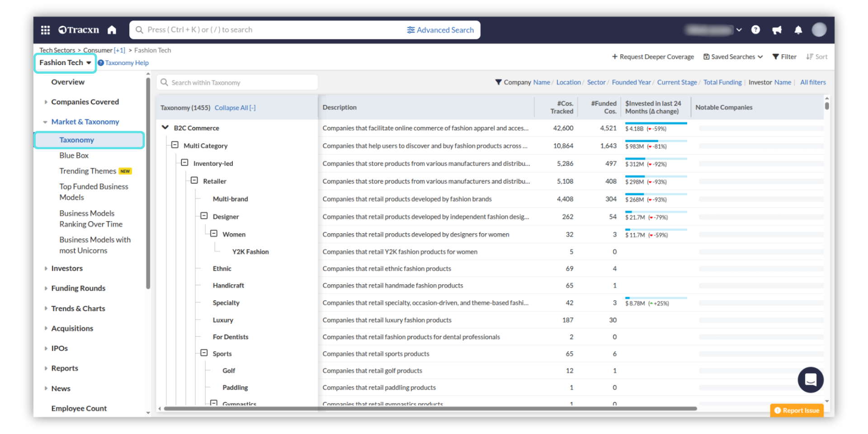This screenshot has width=868, height=434.
Task: Collapse the Designer tree node
Action: tap(204, 216)
